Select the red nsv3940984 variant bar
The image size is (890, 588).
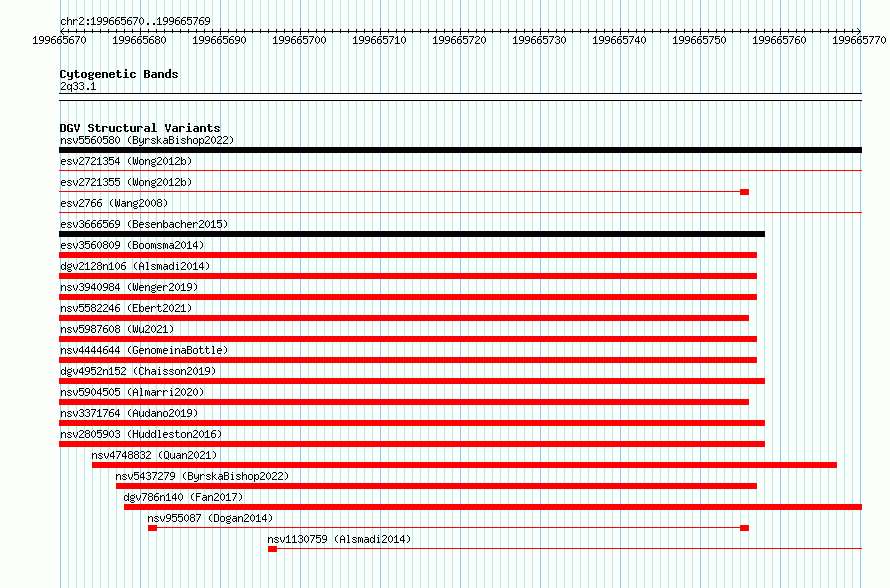pyautogui.click(x=408, y=297)
